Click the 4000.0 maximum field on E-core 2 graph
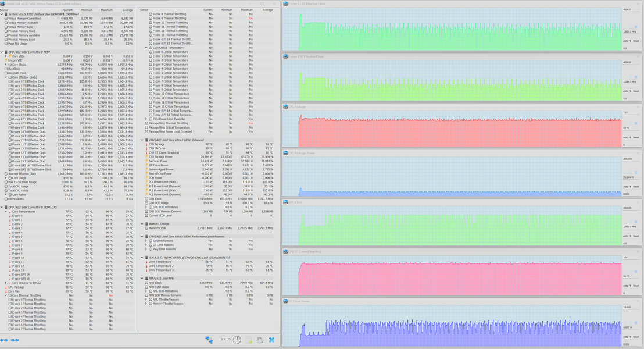 631,62
